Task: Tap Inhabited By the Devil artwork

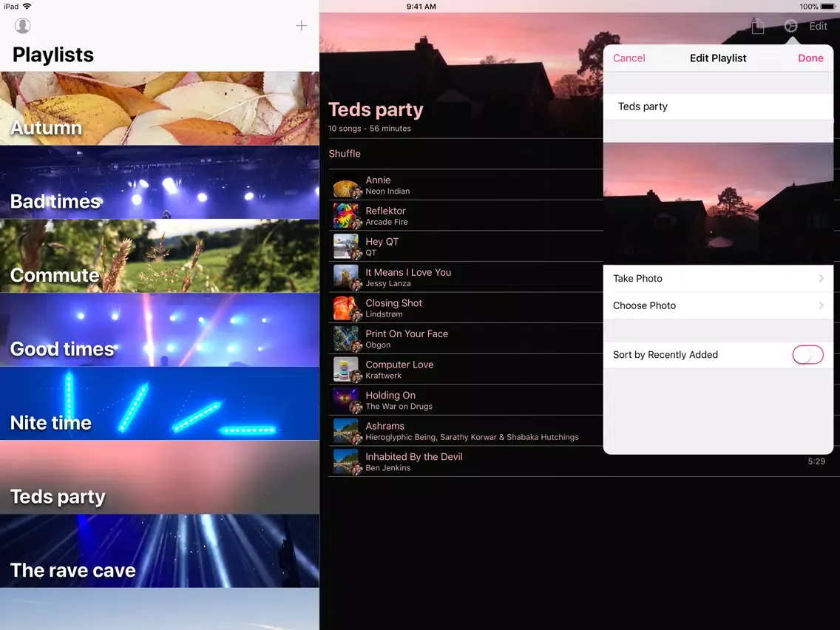Action: (346, 462)
